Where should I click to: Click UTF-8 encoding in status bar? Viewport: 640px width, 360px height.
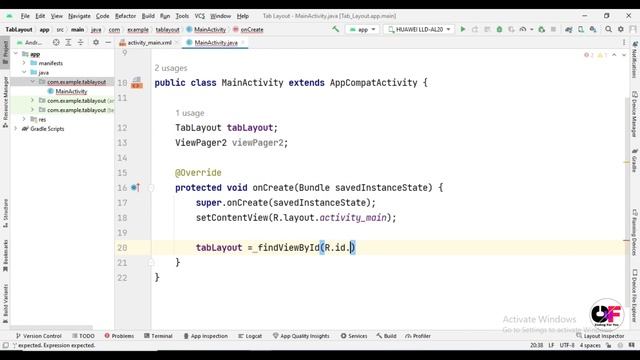(x=567, y=345)
